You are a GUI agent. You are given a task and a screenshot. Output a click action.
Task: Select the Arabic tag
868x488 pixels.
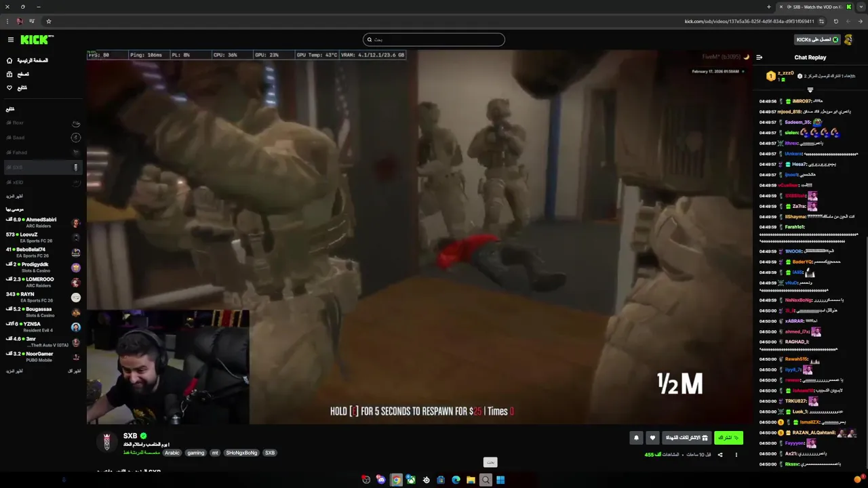coord(172,453)
